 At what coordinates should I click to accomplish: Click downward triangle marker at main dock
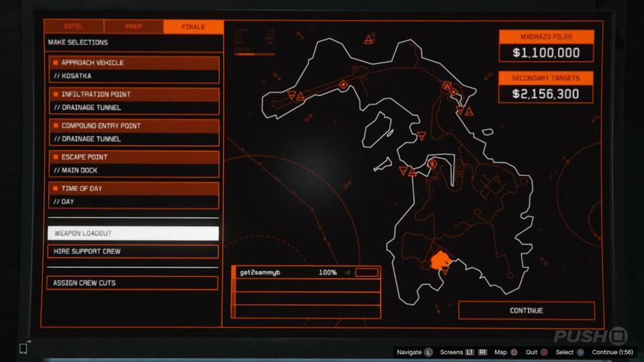coord(404,170)
